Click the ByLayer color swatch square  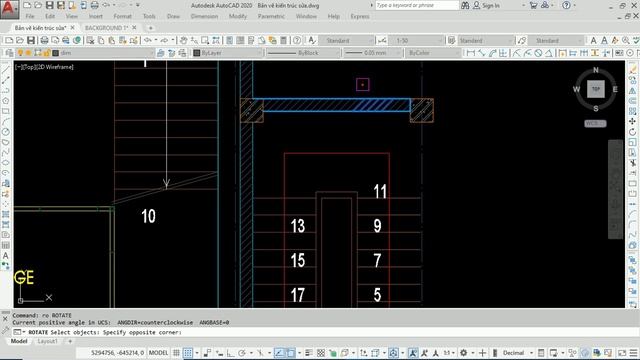(x=197, y=53)
